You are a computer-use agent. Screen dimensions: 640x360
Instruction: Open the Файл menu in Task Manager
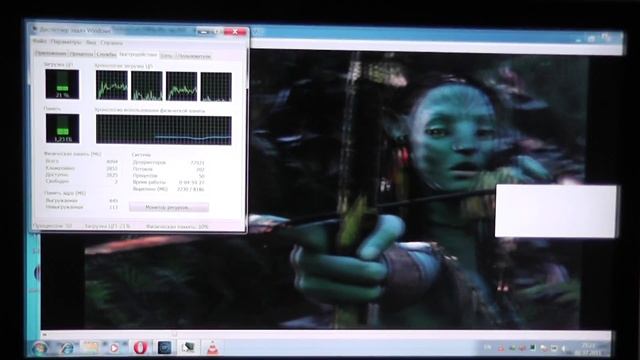point(40,42)
